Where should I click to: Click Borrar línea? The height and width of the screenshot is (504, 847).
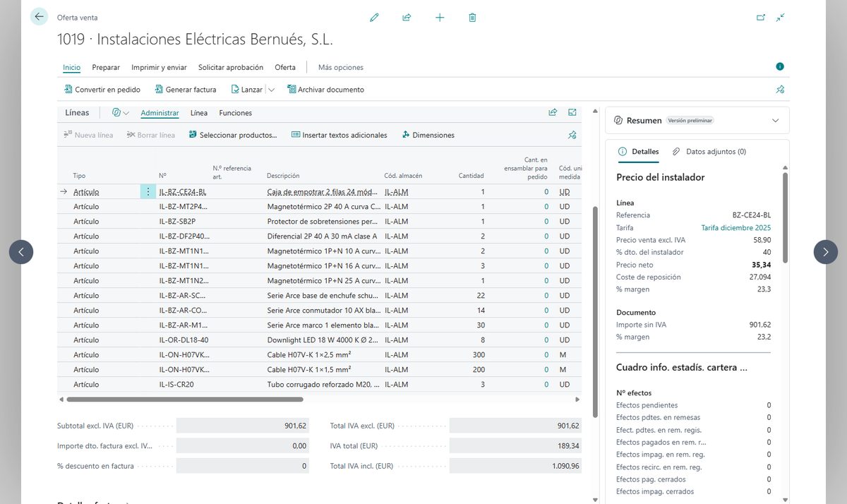(151, 135)
